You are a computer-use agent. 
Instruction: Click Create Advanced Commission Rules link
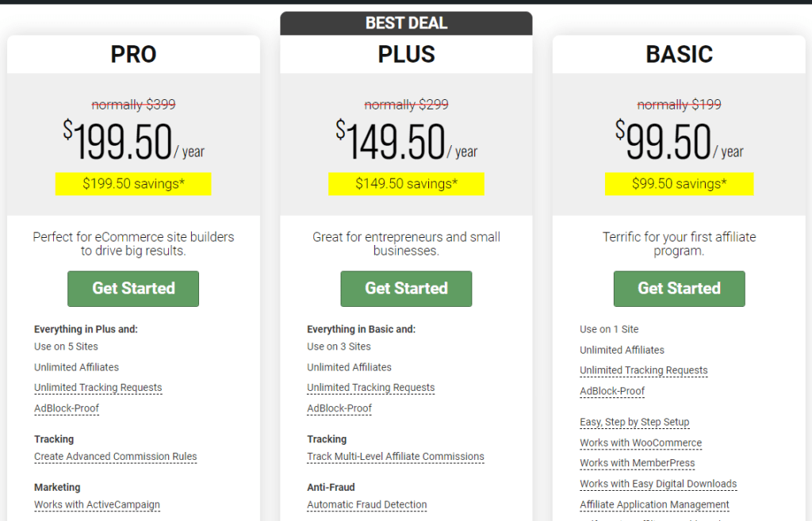pyautogui.click(x=115, y=457)
